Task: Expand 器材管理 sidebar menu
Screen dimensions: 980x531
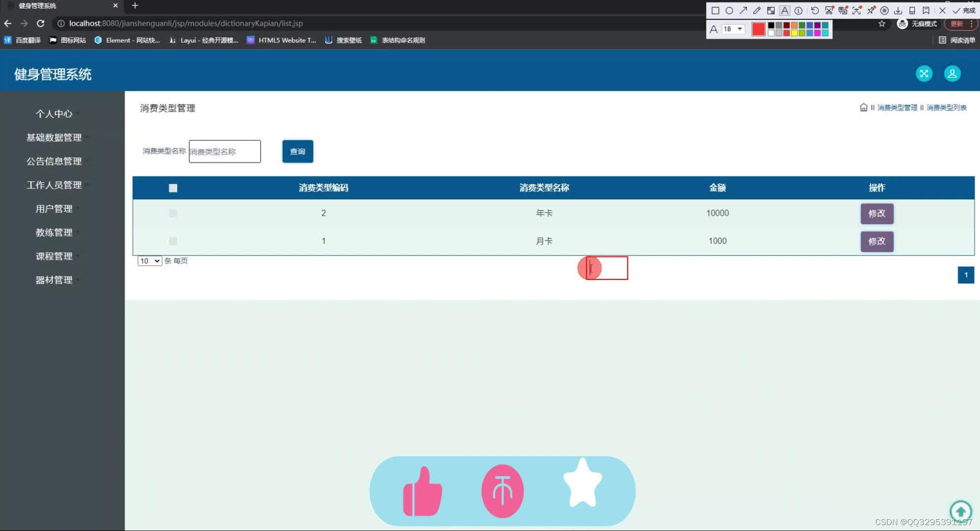Action: (x=54, y=280)
